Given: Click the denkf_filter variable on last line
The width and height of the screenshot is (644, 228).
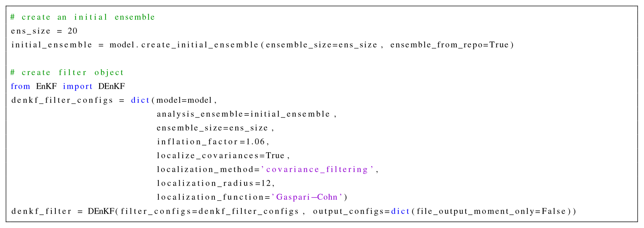Looking at the screenshot, I should [x=41, y=211].
